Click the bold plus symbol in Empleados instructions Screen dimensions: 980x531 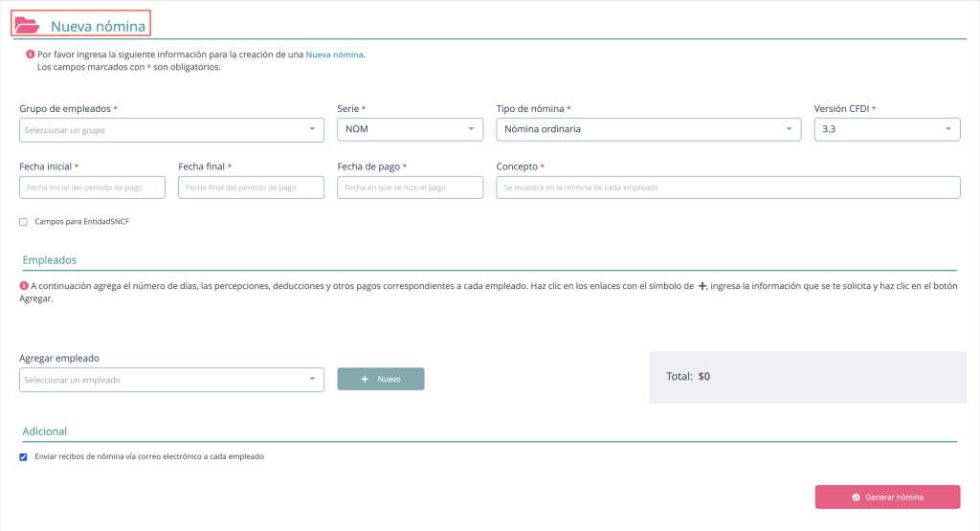(x=702, y=286)
